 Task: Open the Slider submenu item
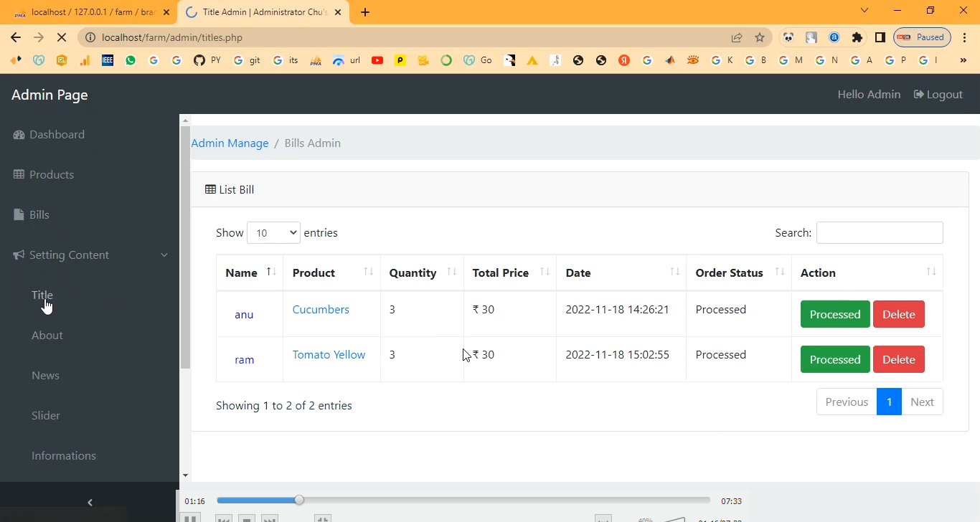pyautogui.click(x=46, y=416)
